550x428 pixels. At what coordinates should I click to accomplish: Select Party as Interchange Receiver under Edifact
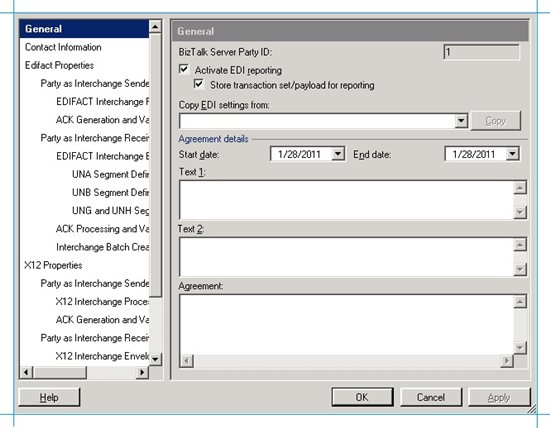point(95,138)
